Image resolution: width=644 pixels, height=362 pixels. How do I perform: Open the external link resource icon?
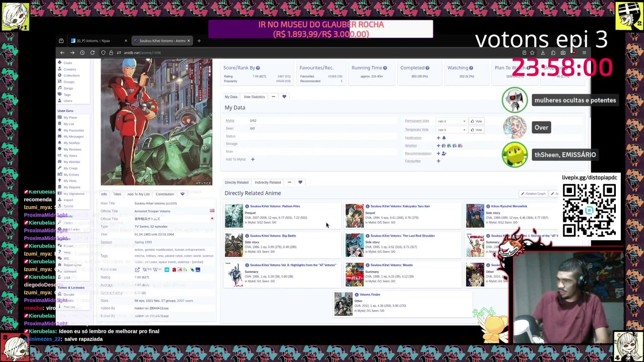(x=137, y=270)
